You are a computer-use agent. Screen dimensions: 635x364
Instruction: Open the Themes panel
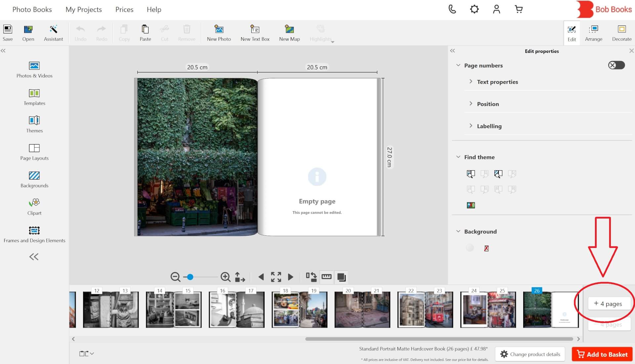(x=34, y=125)
